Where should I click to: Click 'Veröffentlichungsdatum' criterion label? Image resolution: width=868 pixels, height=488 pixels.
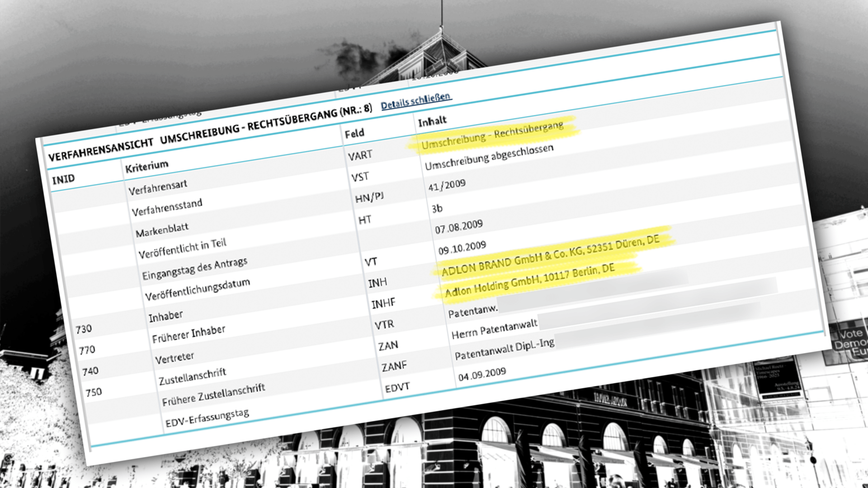click(197, 290)
